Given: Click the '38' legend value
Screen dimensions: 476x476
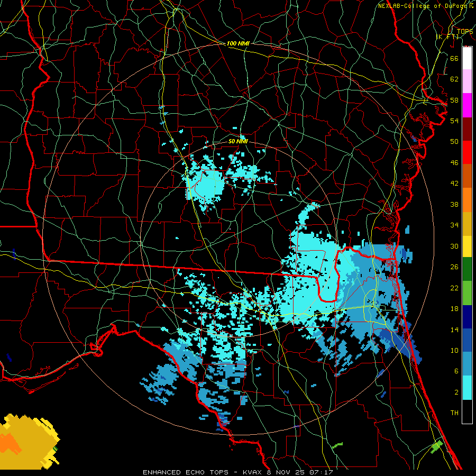Looking at the screenshot, I should coord(454,204).
